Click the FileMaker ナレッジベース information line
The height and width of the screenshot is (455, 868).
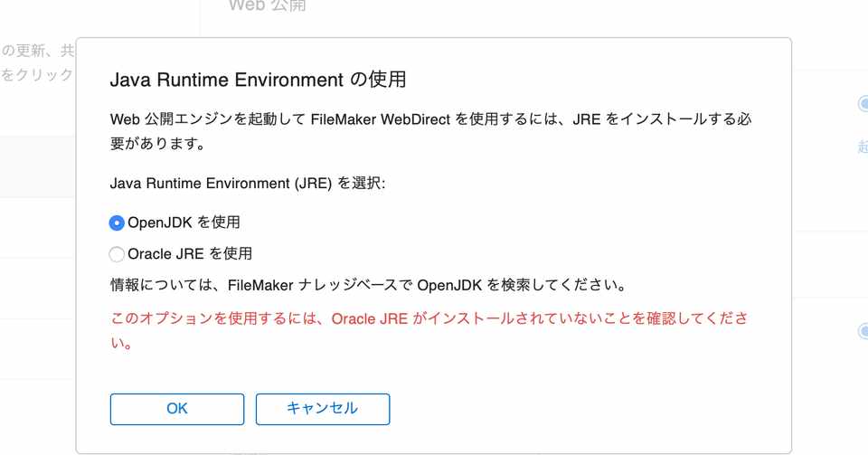[369, 286]
